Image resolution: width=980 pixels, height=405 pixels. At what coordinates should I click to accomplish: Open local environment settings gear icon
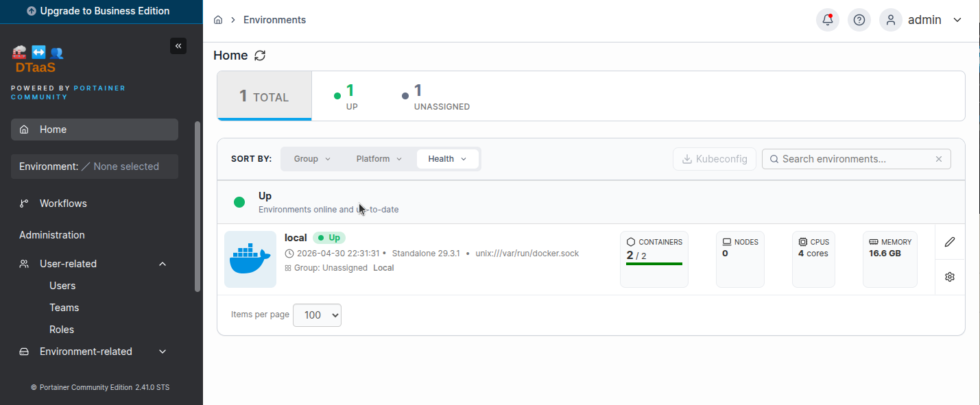pos(950,277)
